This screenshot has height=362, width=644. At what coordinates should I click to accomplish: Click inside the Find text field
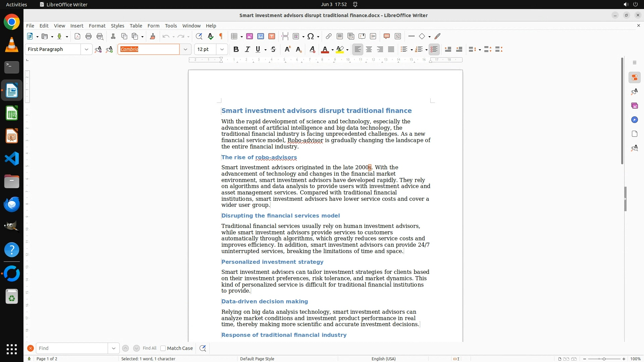(x=71, y=348)
